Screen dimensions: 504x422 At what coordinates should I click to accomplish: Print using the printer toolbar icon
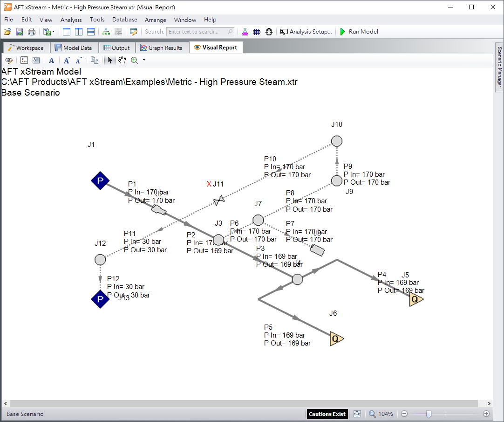tap(32, 32)
